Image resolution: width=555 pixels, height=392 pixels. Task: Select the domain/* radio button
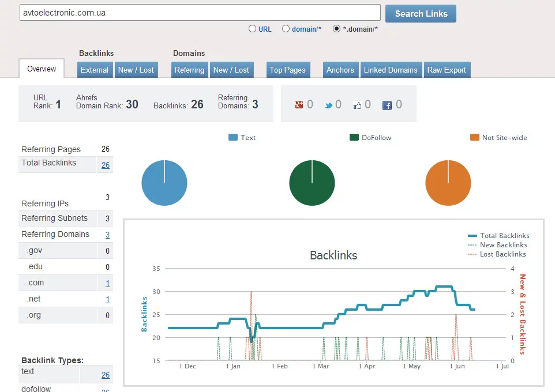pyautogui.click(x=286, y=29)
